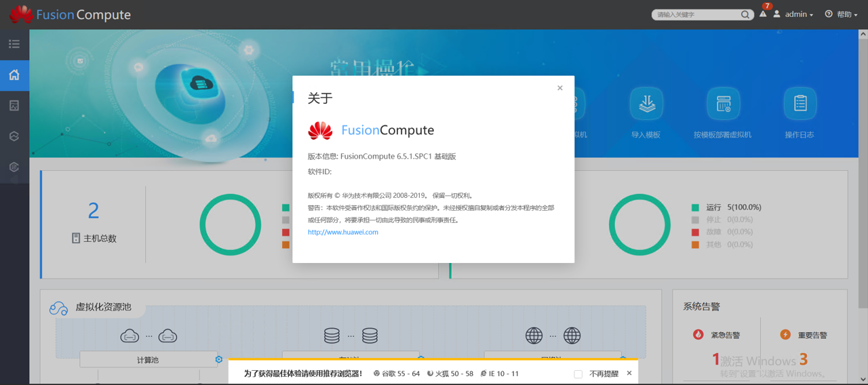
Task: Click the donut chart beside the 运行 legend
Action: pyautogui.click(x=639, y=225)
